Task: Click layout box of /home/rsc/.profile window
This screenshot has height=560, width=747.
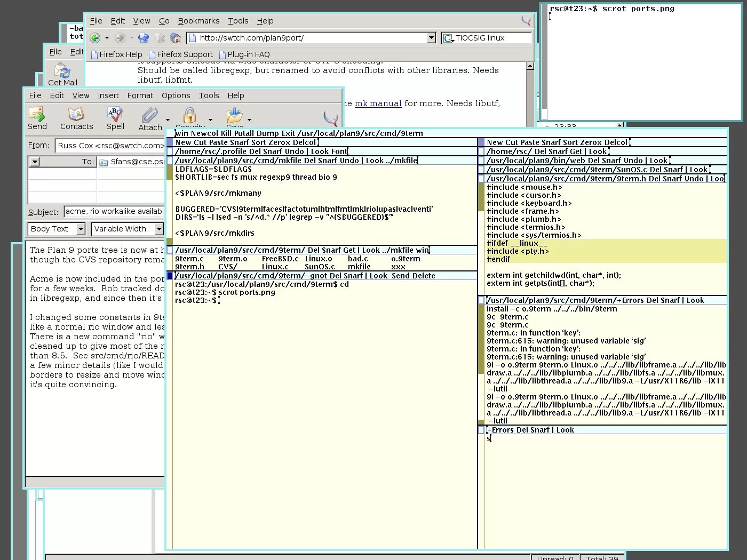Action: tap(170, 151)
